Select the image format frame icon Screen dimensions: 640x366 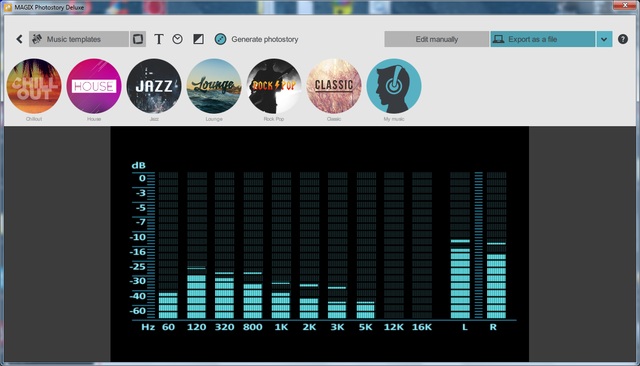pyautogui.click(x=138, y=39)
